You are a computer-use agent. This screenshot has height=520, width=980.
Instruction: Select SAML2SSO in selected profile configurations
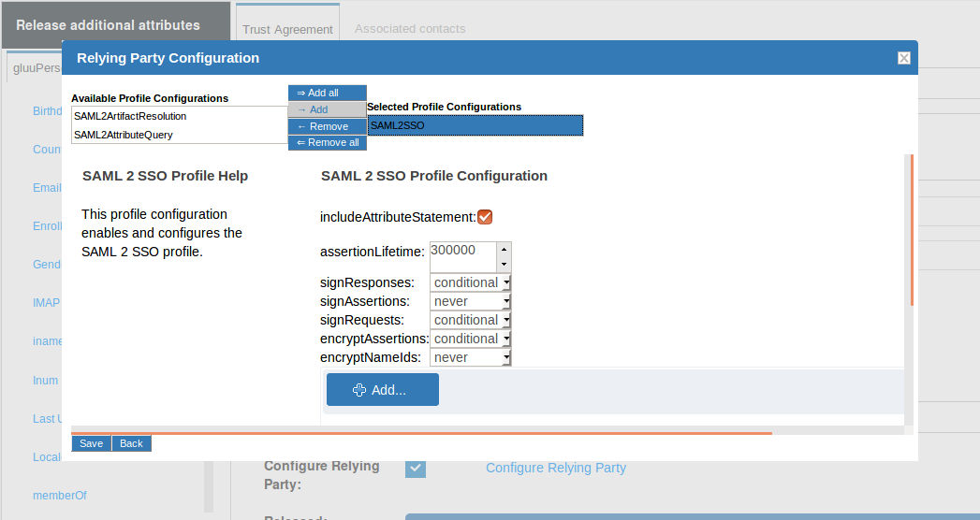[475, 124]
